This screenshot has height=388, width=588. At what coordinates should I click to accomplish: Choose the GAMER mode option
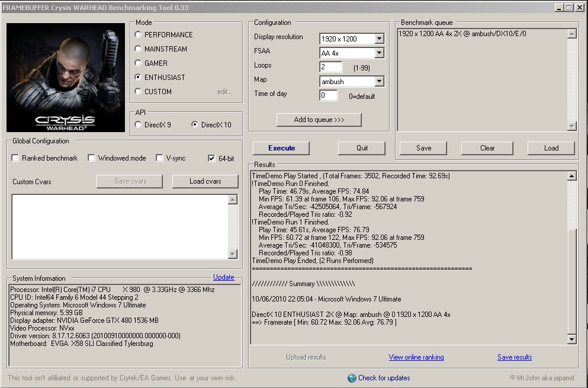(x=138, y=63)
